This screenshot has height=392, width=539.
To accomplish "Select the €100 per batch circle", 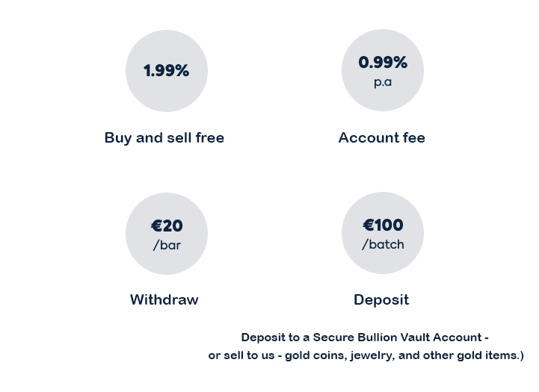I will point(382,234).
